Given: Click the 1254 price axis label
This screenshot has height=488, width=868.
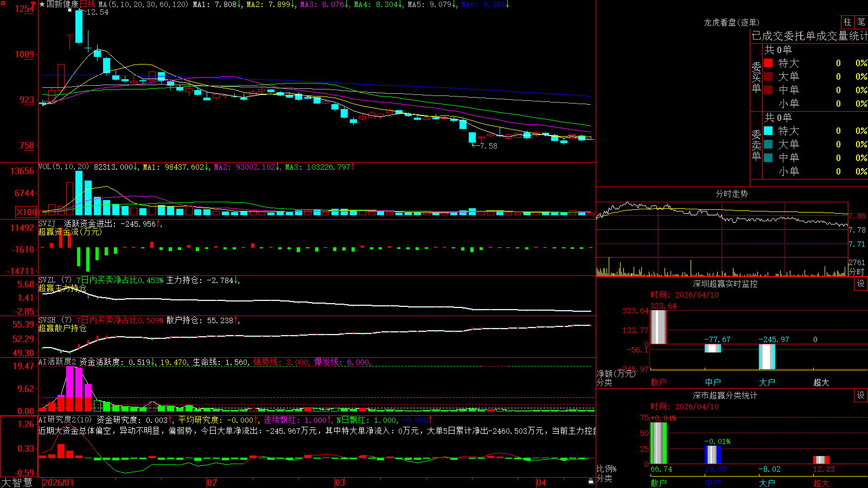Looking at the screenshot, I should (24, 9).
